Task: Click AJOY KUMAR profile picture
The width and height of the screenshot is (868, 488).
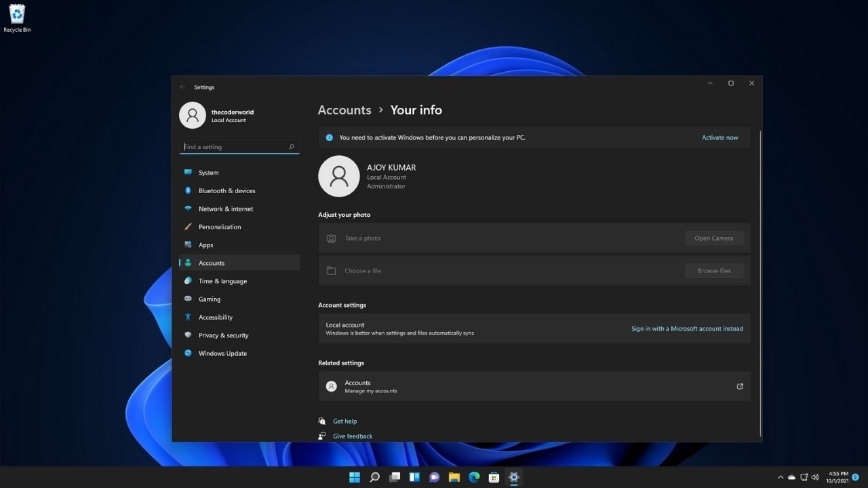Action: point(339,176)
